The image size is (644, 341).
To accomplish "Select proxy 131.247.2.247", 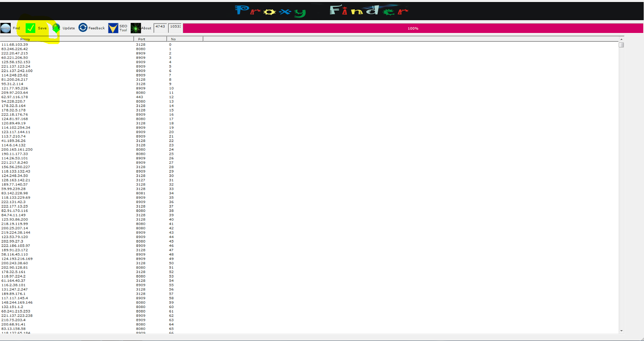I will point(14,290).
